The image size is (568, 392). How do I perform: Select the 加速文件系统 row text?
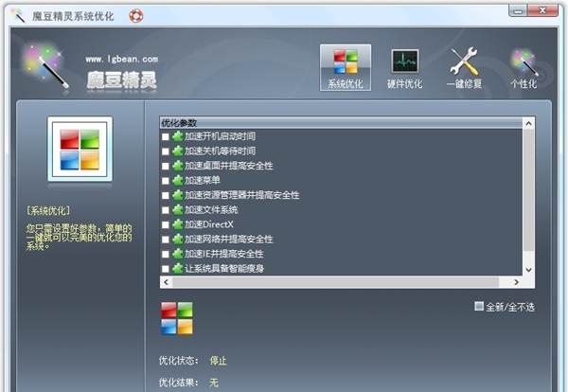211,210
